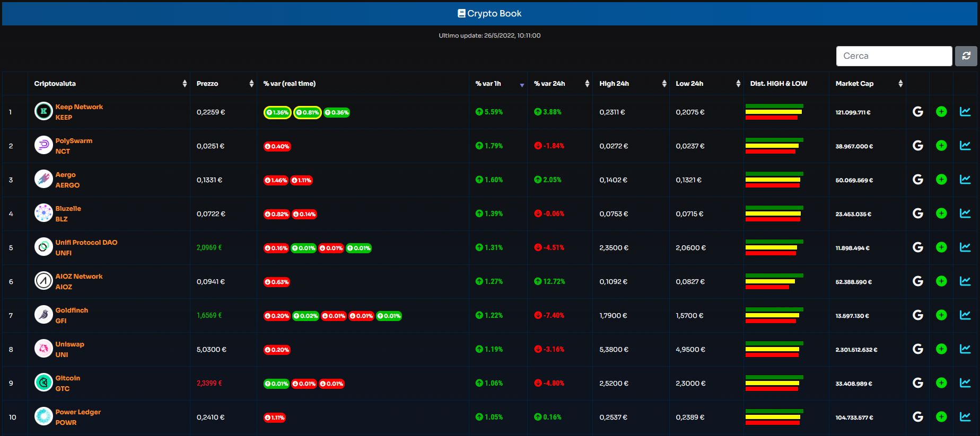Image resolution: width=980 pixels, height=436 pixels.
Task: Open the Keep Network link
Action: pos(79,106)
